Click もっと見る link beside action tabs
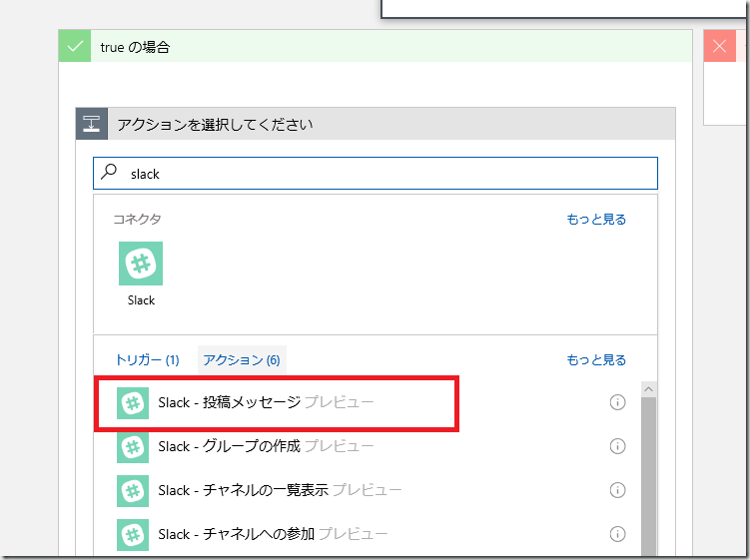 pos(596,359)
